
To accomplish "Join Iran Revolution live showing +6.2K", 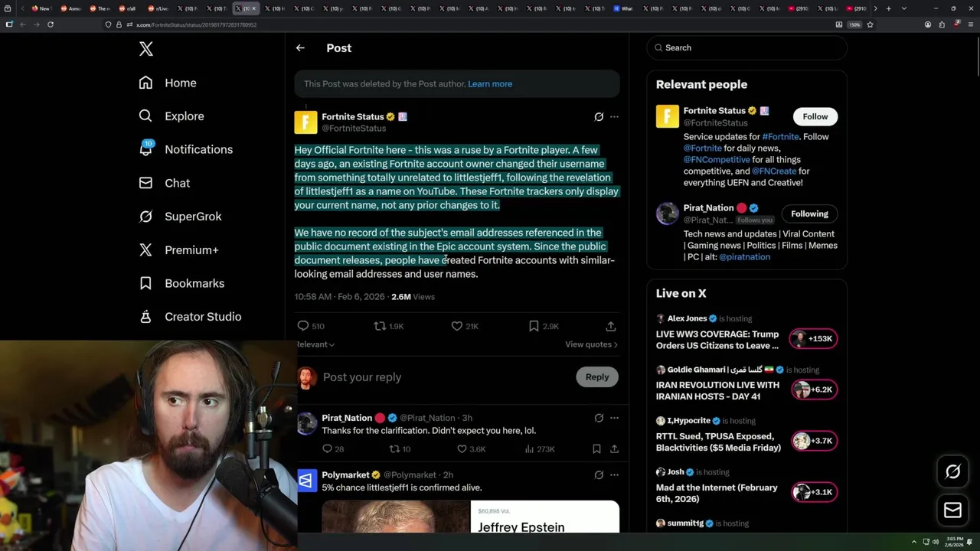I will pos(814,390).
